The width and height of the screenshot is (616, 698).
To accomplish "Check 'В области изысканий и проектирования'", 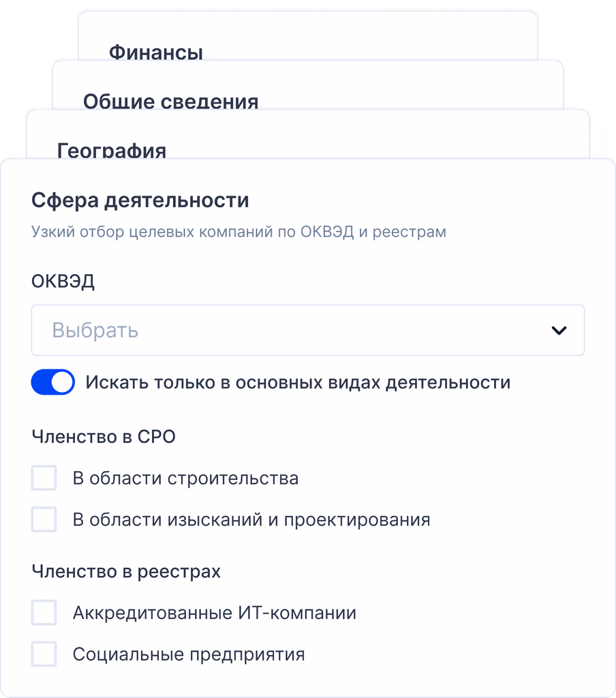I will click(44, 519).
